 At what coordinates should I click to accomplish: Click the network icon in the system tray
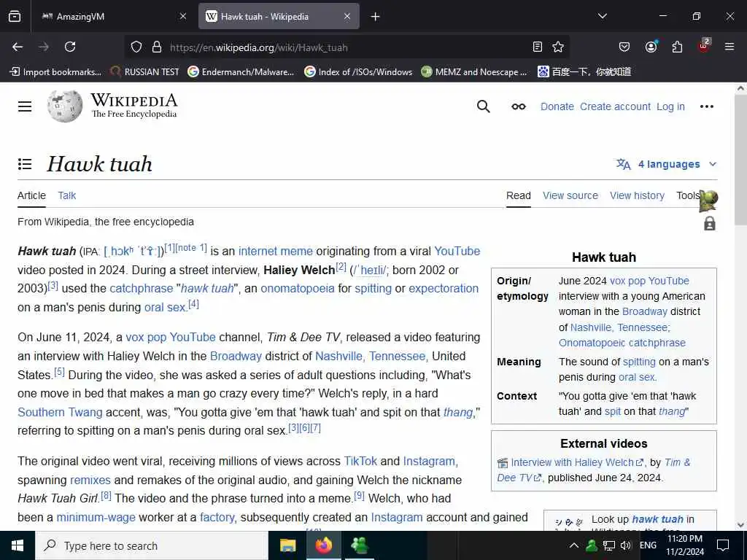[x=609, y=545]
